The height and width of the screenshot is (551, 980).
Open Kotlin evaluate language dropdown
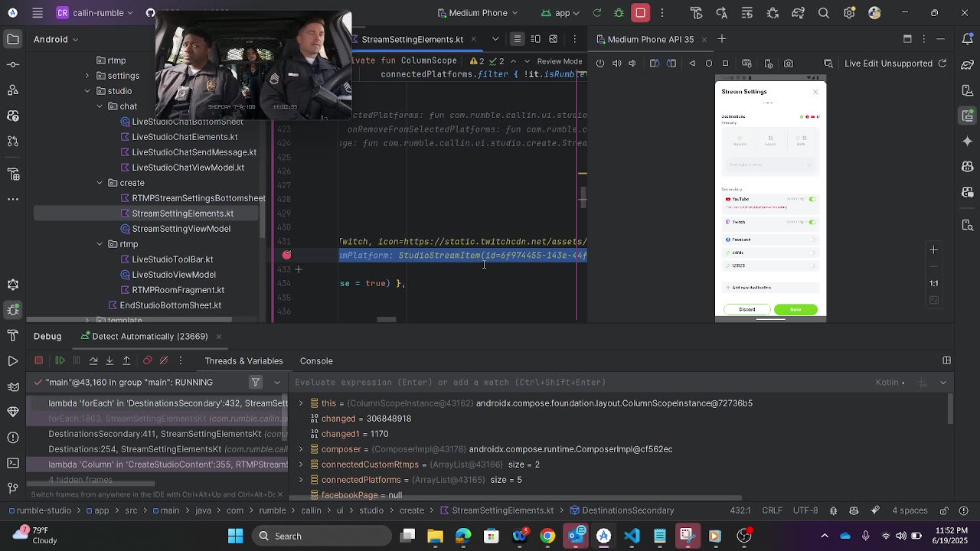(x=890, y=382)
